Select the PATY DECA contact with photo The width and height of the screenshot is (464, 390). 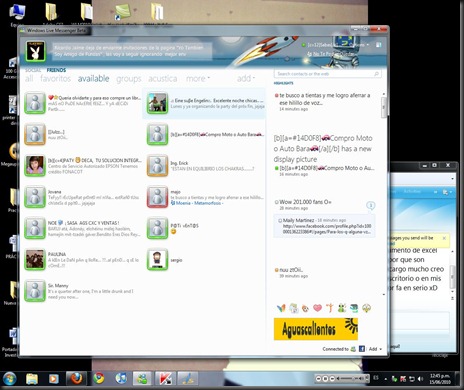[x=83, y=166]
